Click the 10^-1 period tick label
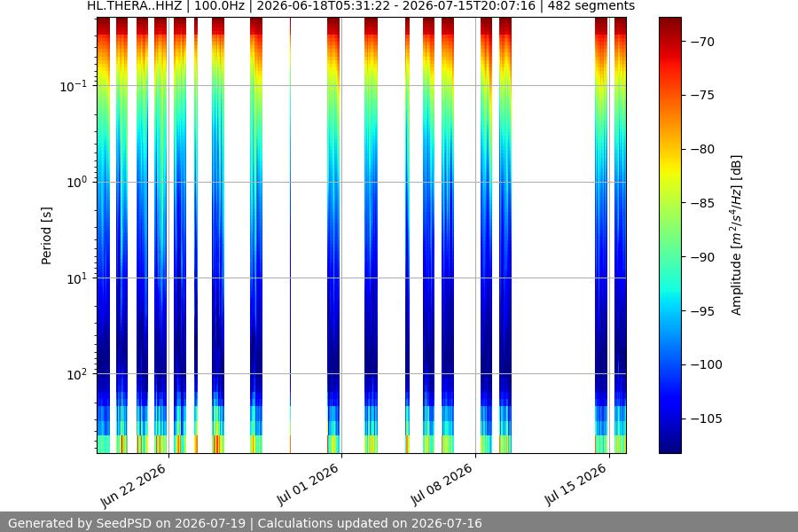 coord(73,86)
